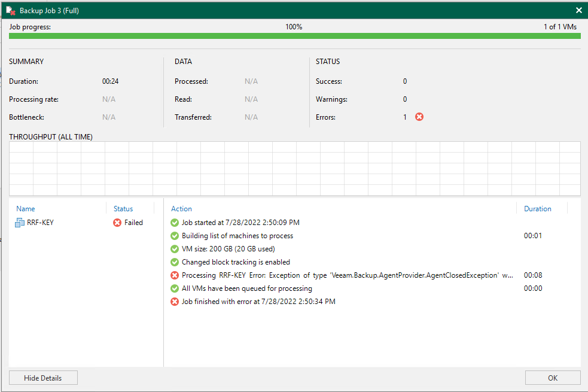588x392 pixels.
Task: Click green check beside Changed block tracking
Action: pyautogui.click(x=175, y=262)
